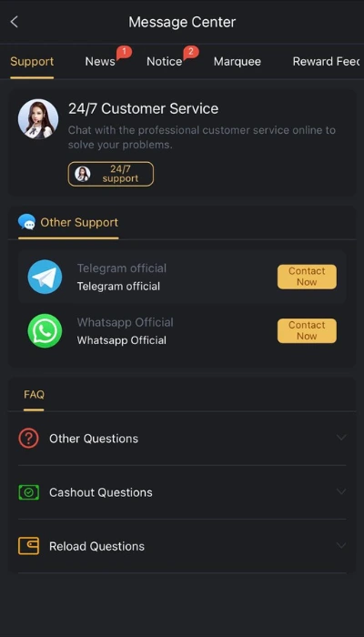This screenshot has width=364, height=637.
Task: Expand Reload Questions chevron
Action: click(341, 545)
